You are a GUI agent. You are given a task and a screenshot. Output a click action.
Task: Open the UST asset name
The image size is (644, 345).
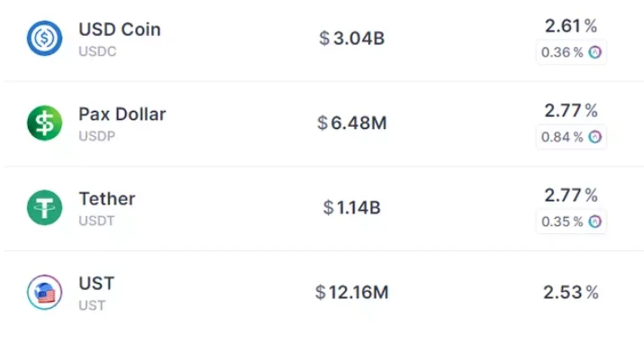point(96,284)
